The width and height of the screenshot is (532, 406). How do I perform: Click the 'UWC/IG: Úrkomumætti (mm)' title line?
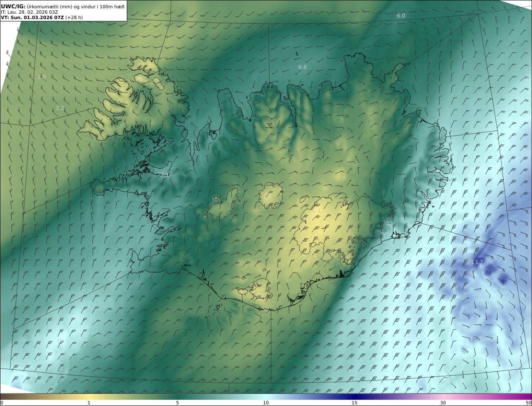[62, 6]
